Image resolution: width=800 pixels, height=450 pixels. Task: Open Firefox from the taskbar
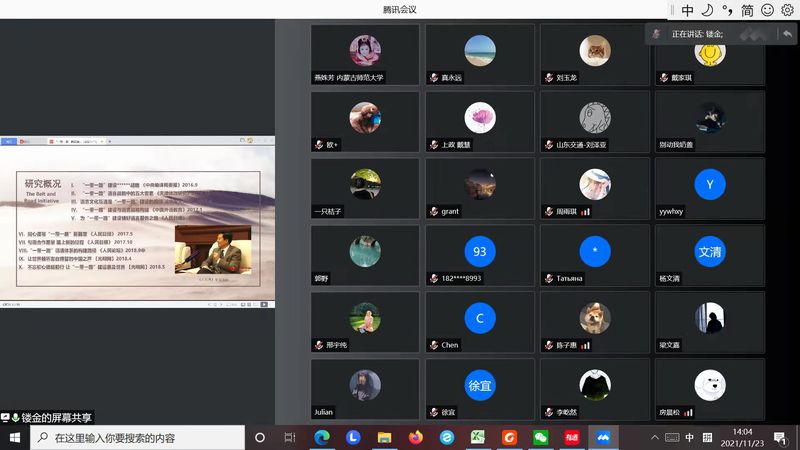pos(416,438)
